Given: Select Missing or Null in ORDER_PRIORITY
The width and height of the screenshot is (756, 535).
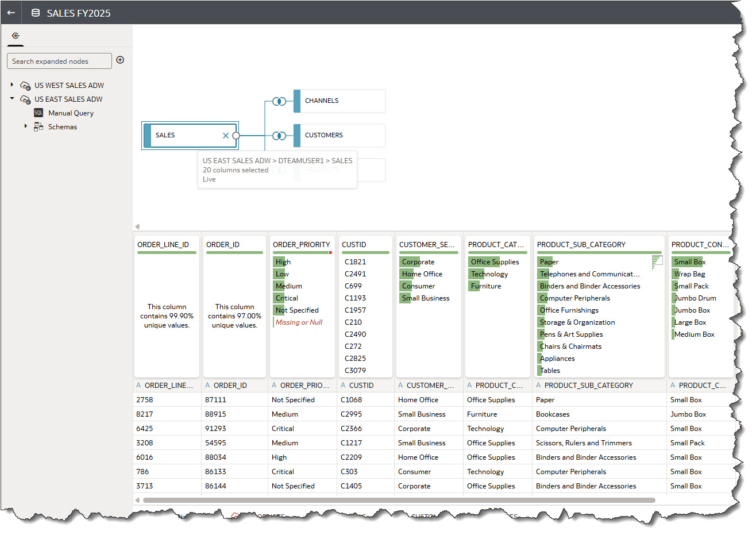Looking at the screenshot, I should pyautogui.click(x=299, y=322).
